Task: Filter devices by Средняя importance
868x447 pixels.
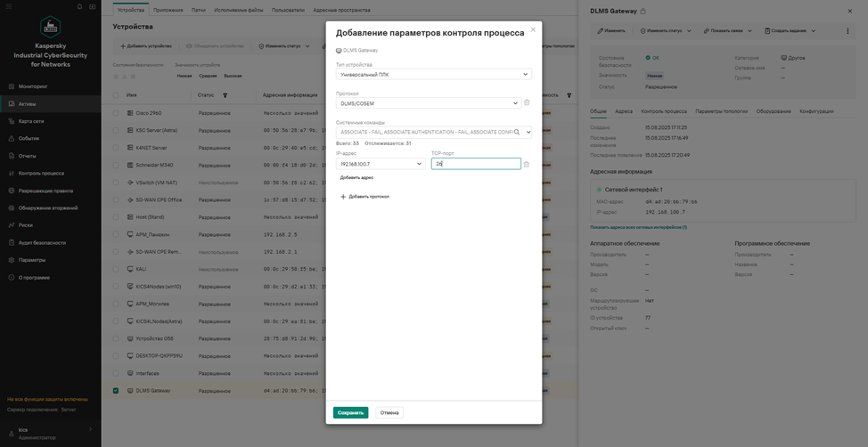Action: click(208, 76)
